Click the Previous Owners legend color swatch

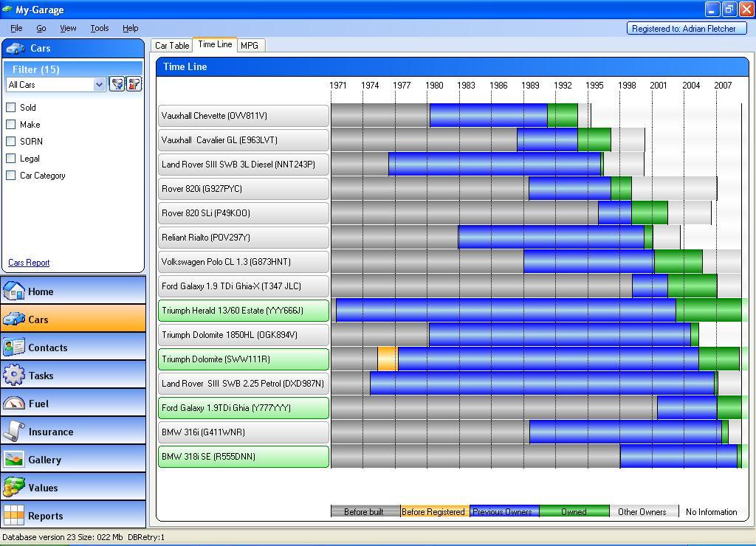pyautogui.click(x=504, y=512)
